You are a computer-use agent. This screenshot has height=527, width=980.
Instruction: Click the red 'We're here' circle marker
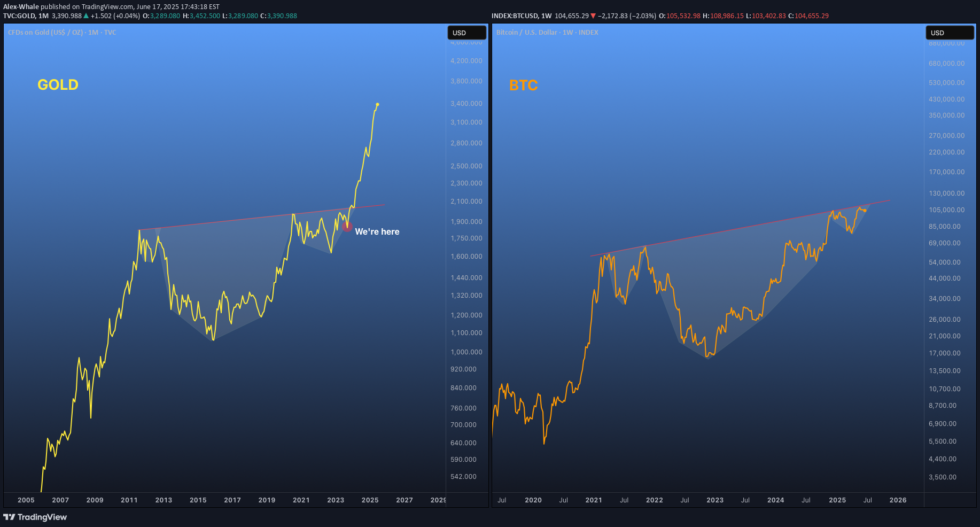click(x=347, y=227)
